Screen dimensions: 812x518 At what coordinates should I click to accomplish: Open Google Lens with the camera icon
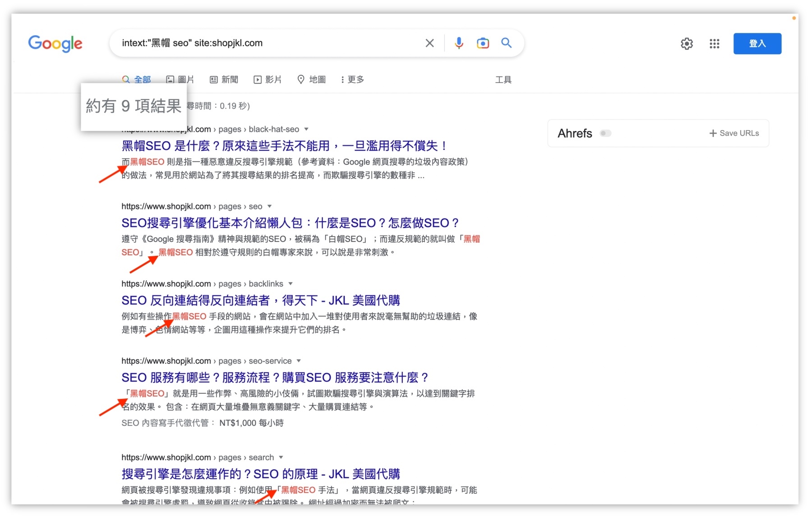pyautogui.click(x=483, y=43)
